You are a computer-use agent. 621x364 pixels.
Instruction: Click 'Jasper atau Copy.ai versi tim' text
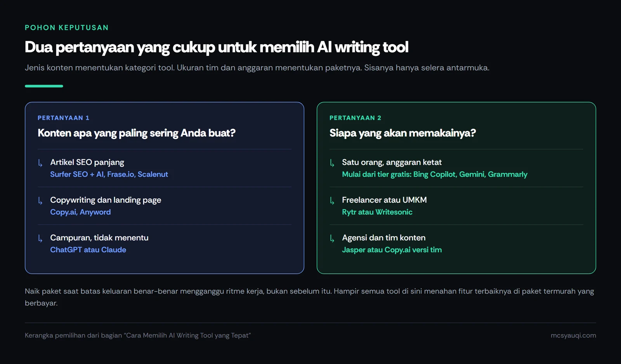click(x=392, y=250)
